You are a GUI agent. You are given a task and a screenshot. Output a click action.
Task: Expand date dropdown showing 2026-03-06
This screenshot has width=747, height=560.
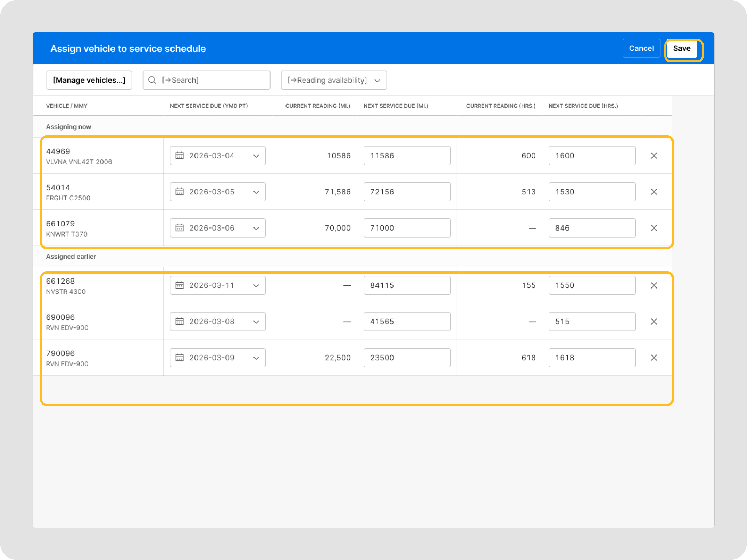[x=256, y=228]
